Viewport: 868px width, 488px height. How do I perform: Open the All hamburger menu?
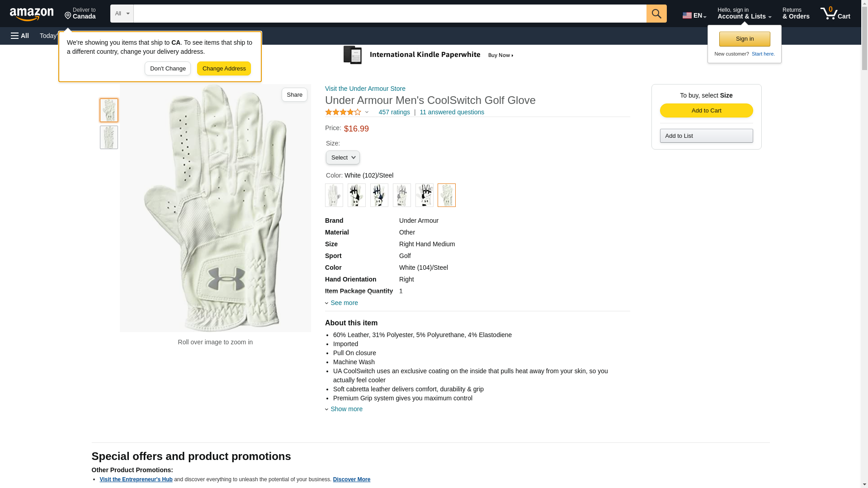pos(20,36)
